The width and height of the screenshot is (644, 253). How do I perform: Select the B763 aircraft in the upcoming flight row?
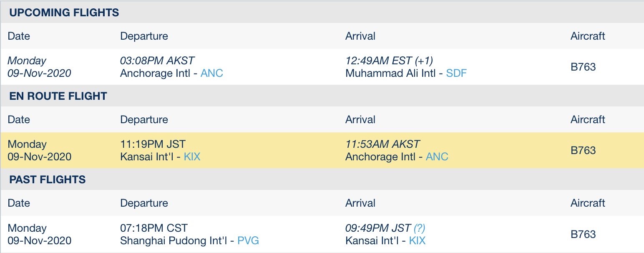click(x=583, y=67)
